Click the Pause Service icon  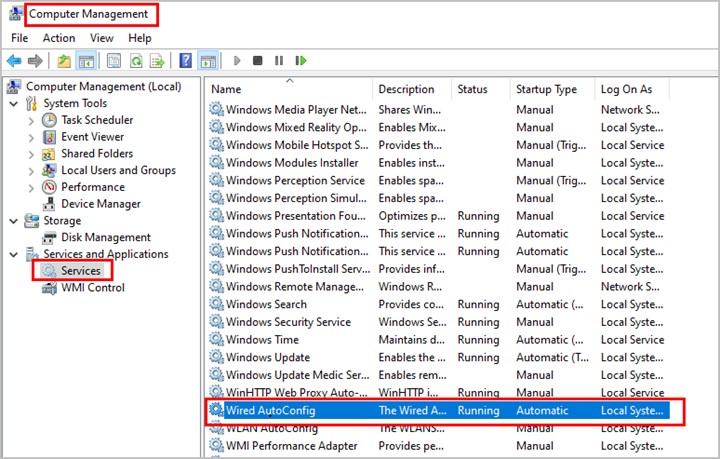pyautogui.click(x=279, y=61)
